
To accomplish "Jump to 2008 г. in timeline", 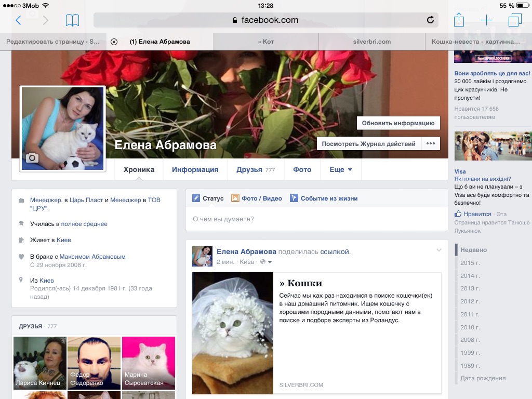I will 470,340.
